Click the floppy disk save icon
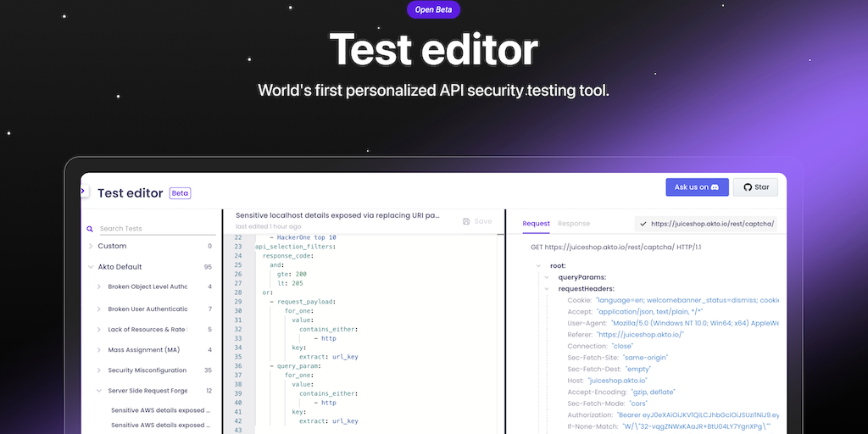Viewport: 868px width, 434px height. pos(466,221)
